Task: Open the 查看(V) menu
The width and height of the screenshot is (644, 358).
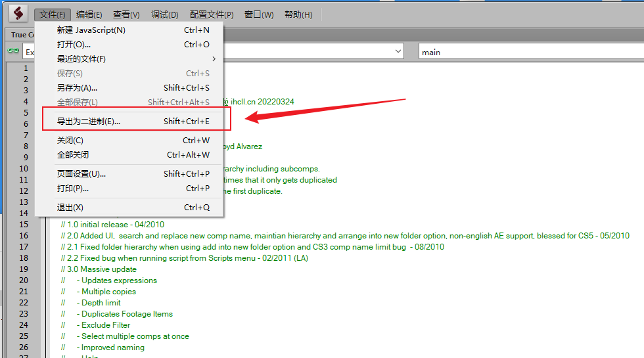Action: [x=126, y=14]
